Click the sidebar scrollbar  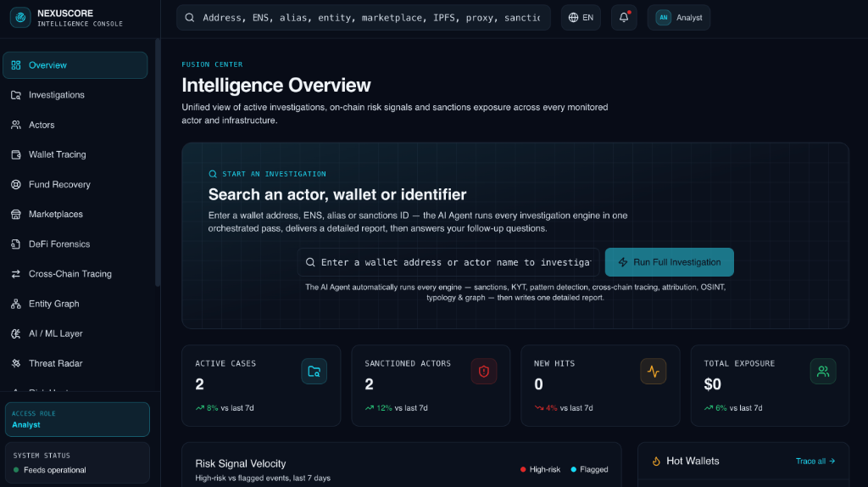[x=158, y=162]
